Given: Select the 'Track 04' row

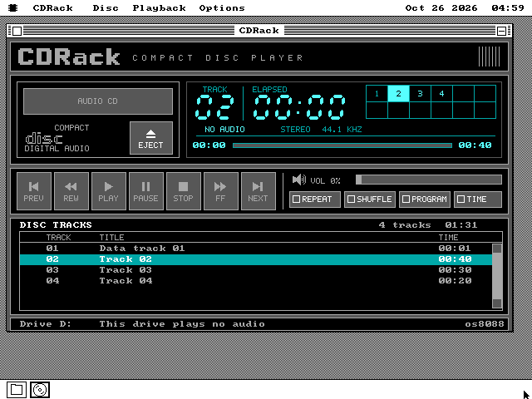Looking at the screenshot, I should pos(256,281).
